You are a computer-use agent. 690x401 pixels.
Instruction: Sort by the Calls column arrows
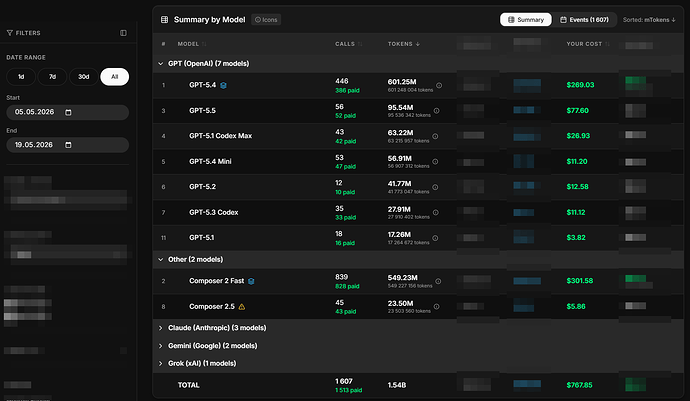coord(360,44)
